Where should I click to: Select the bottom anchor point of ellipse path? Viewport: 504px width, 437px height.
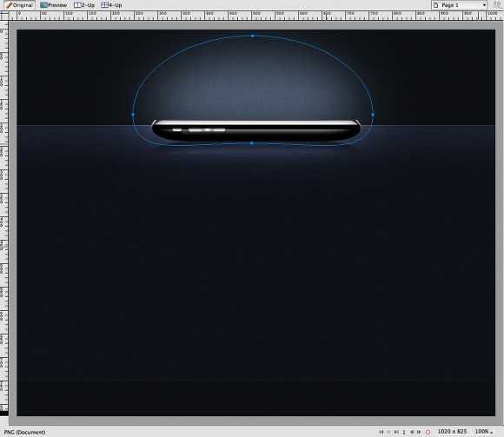[252, 143]
